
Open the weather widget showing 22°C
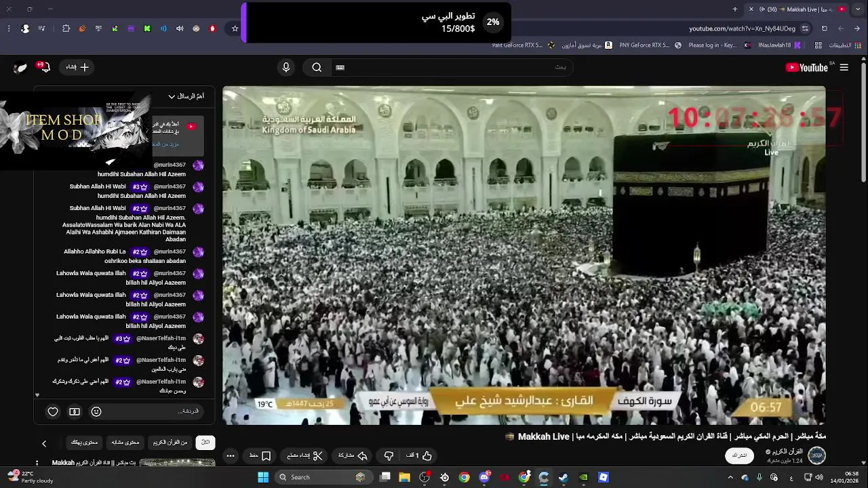pyautogui.click(x=30, y=477)
